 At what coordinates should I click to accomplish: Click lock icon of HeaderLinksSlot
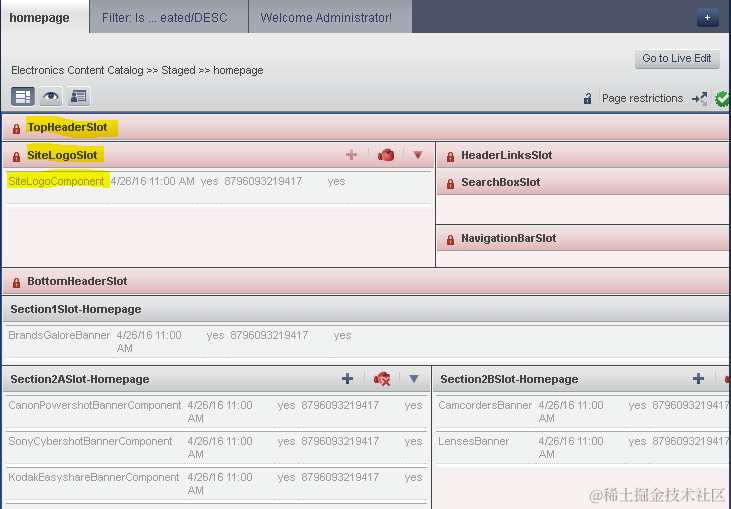point(450,157)
